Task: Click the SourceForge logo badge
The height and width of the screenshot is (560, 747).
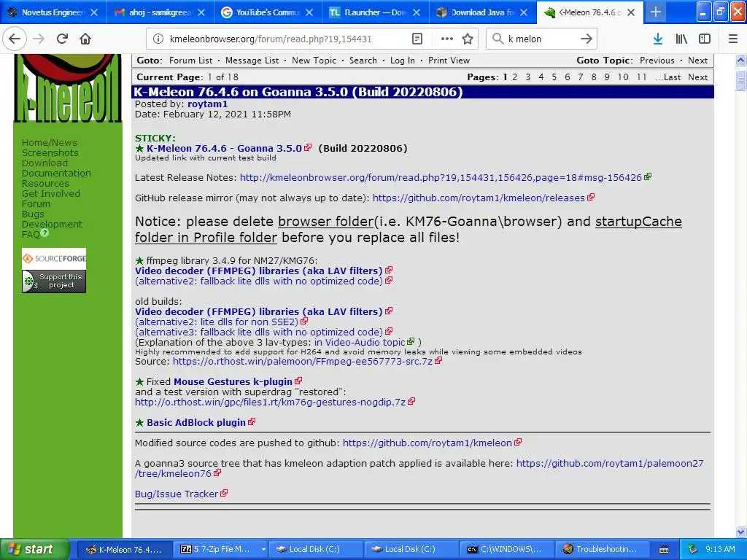Action: coord(54,259)
